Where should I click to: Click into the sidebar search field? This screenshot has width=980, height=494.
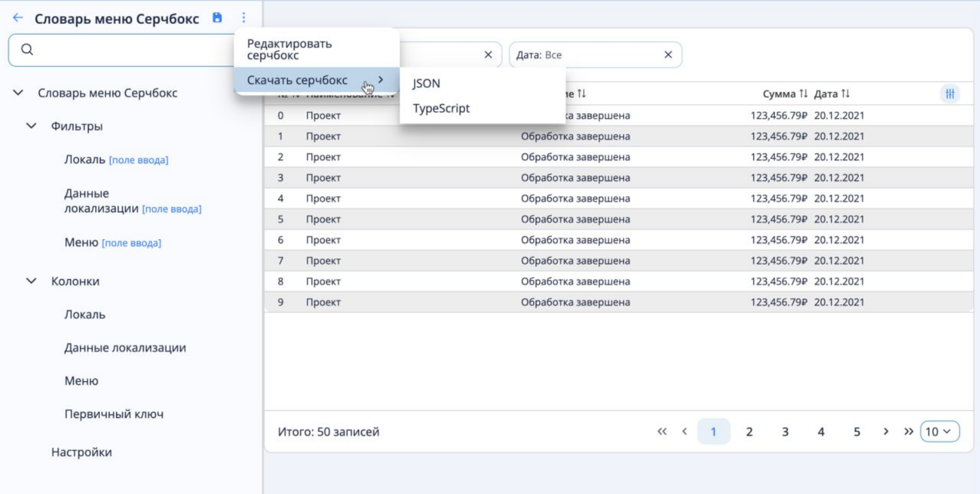[123, 50]
